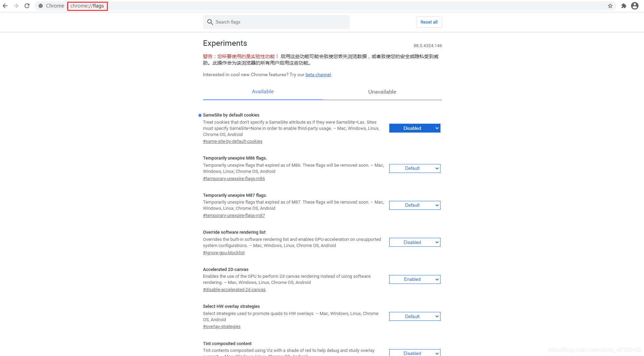This screenshot has width=644, height=356.
Task: Select the Available tab
Action: click(x=263, y=92)
